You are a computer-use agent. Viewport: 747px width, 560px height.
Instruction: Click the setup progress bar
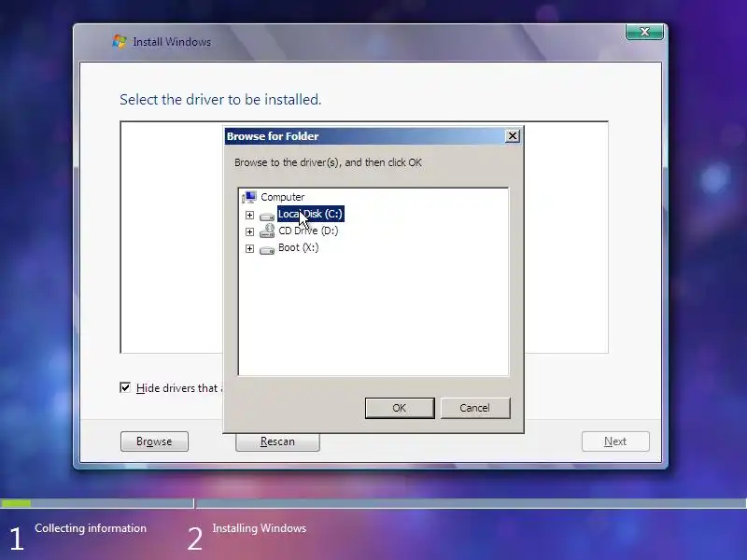pos(373,503)
